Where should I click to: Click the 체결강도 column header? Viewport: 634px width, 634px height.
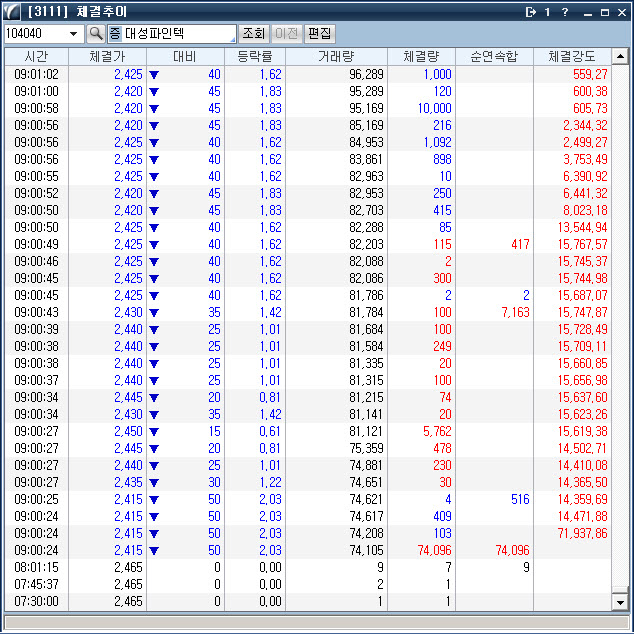point(572,56)
